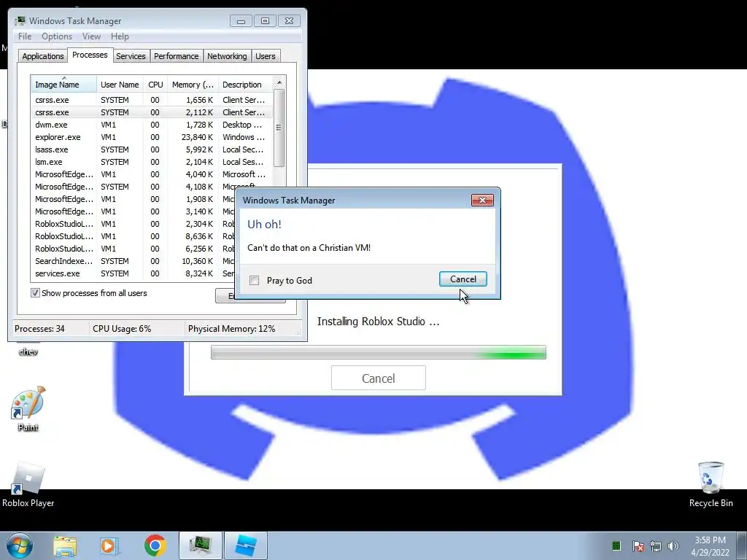Check the Pray to God checkbox

click(x=255, y=281)
